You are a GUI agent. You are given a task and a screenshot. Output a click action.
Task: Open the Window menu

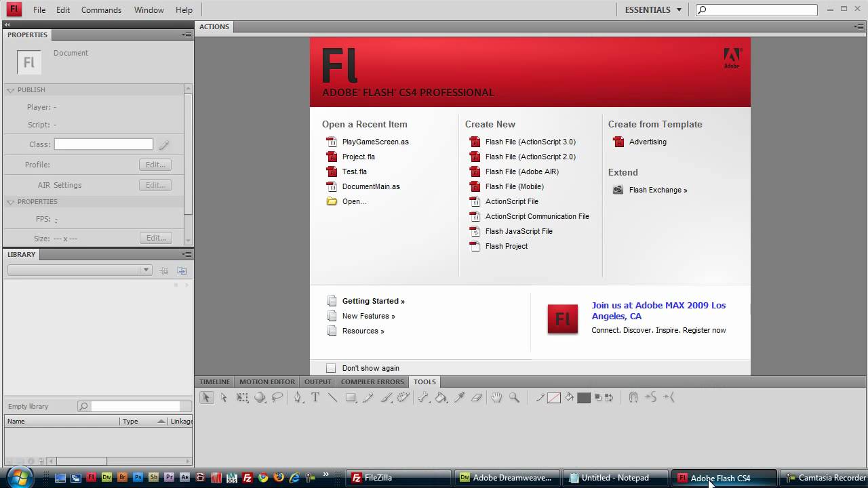(x=149, y=10)
